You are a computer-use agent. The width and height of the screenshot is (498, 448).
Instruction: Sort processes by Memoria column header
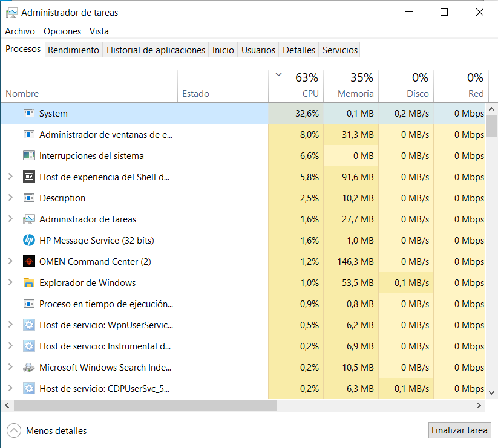coord(351,86)
